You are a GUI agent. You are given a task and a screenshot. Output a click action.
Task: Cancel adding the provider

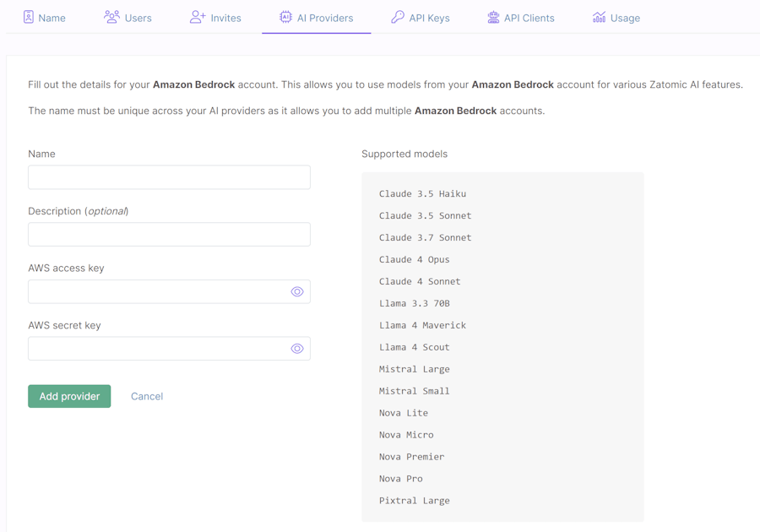click(x=147, y=396)
